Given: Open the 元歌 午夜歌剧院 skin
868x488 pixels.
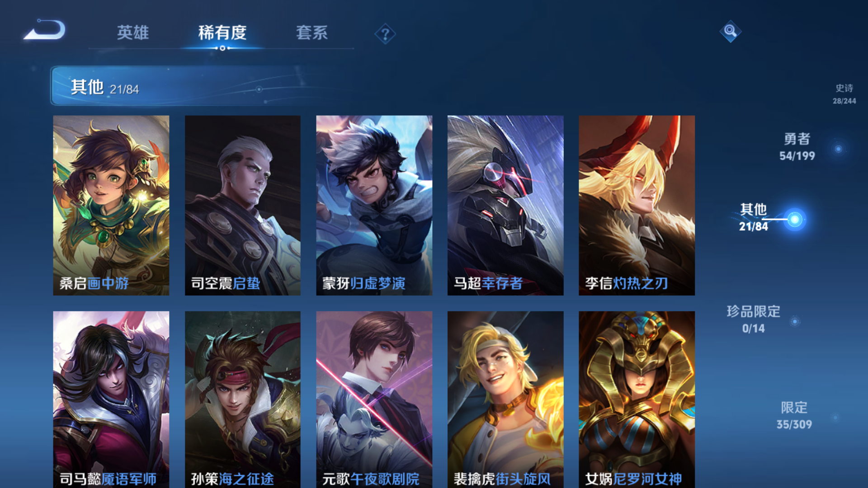Looking at the screenshot, I should click(374, 399).
